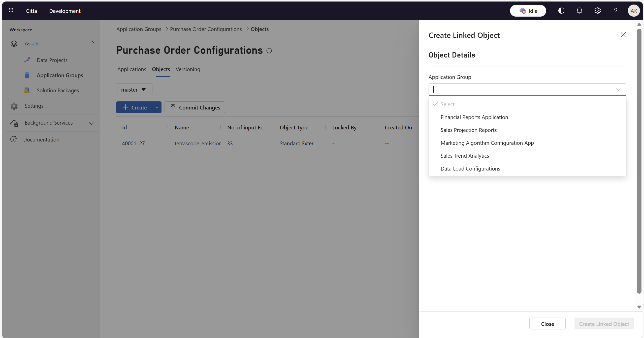Screen dimensions: 644x338
Task: Open the notifications bell
Action: tap(579, 11)
